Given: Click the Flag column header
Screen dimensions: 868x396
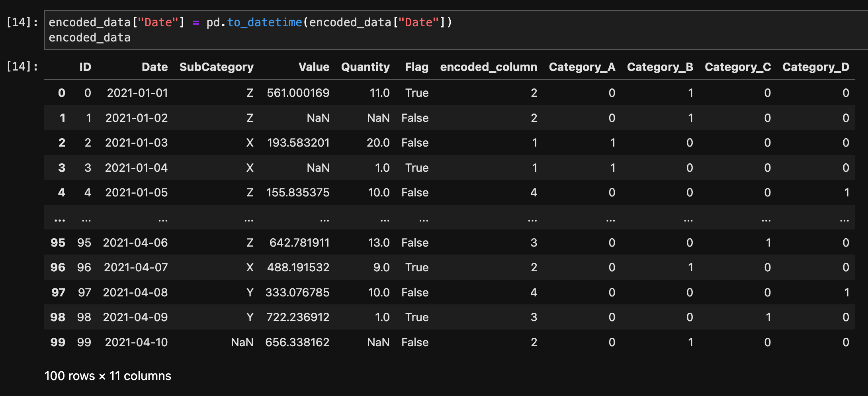Looking at the screenshot, I should pos(416,67).
